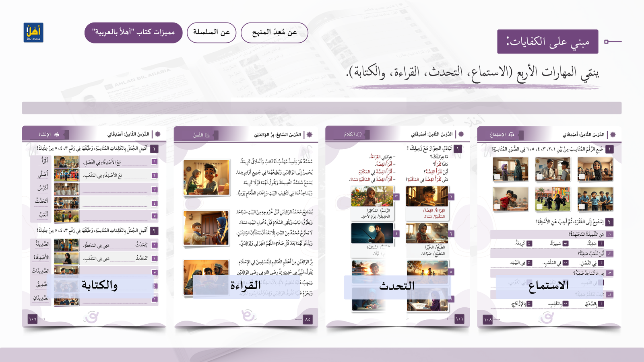Click the writing hand icon beside الإنشاء
This screenshot has width=644, height=362.
pos(57,134)
